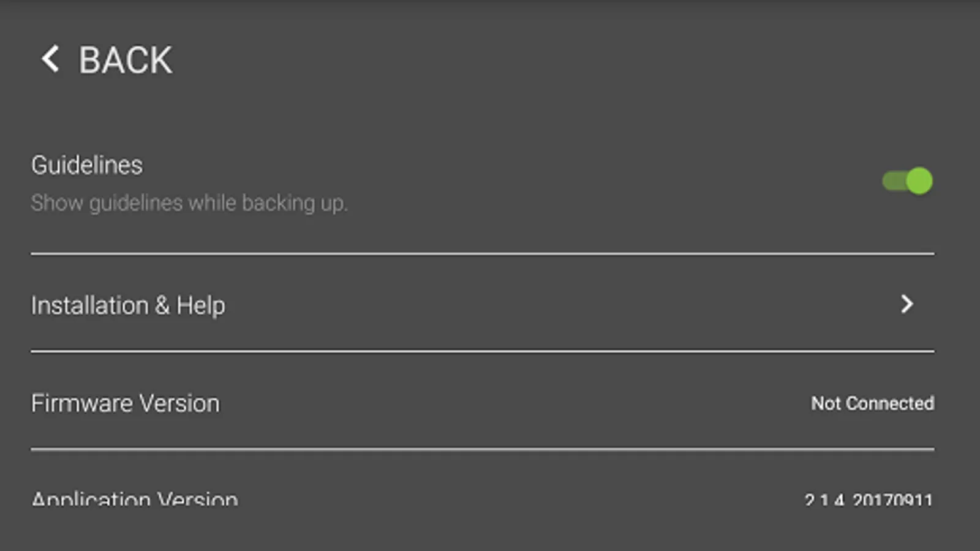
Task: Click the Guidelines setting title
Action: [87, 165]
